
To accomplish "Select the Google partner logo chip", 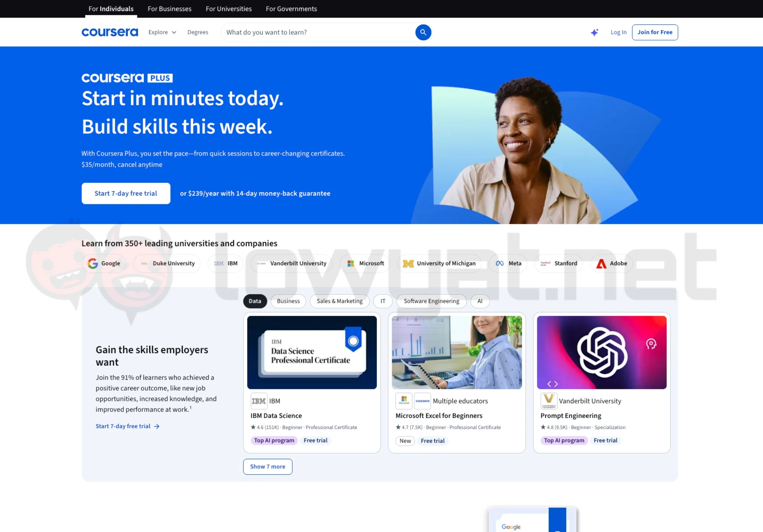I will click(104, 263).
